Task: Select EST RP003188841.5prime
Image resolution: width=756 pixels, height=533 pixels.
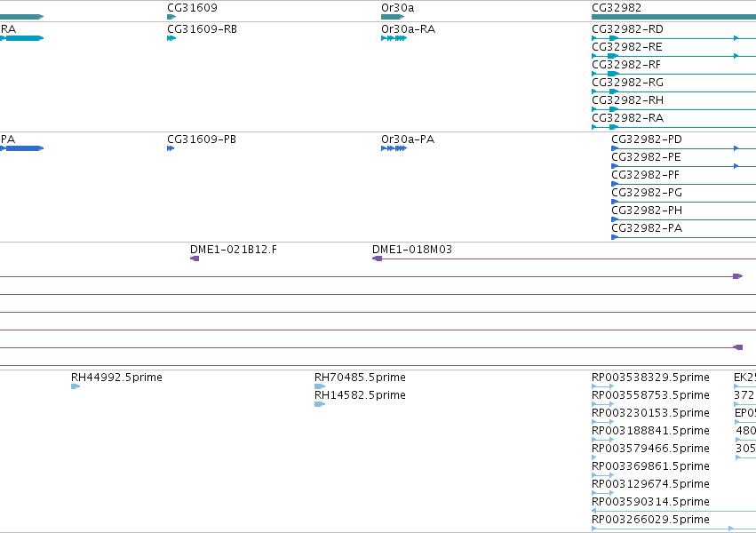Action: (x=650, y=431)
